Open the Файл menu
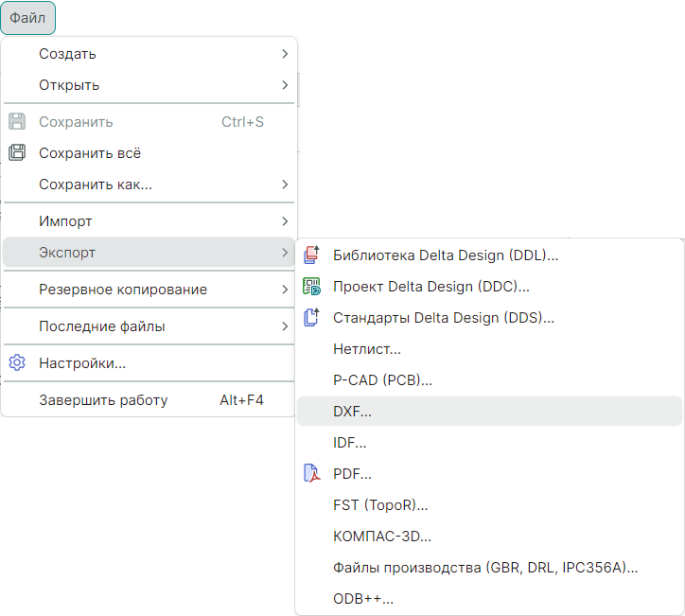The image size is (685, 616). click(27, 18)
